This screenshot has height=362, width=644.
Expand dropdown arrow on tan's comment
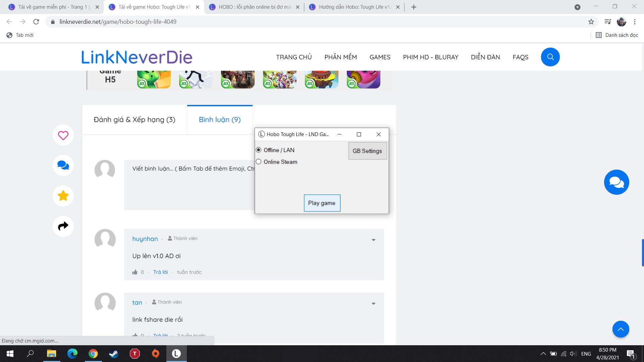(373, 304)
